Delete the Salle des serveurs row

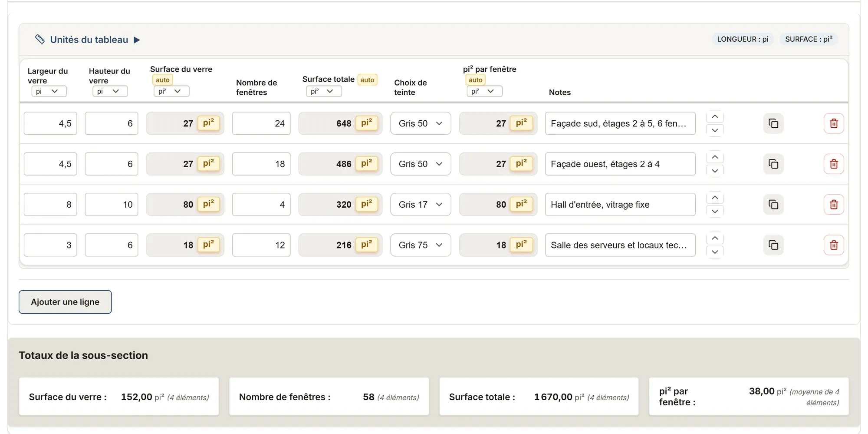pyautogui.click(x=834, y=245)
